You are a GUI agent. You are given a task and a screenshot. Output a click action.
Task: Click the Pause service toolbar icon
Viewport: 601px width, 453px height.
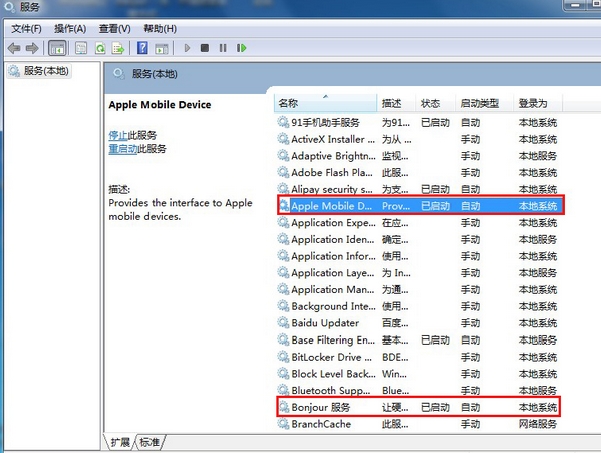[x=223, y=47]
